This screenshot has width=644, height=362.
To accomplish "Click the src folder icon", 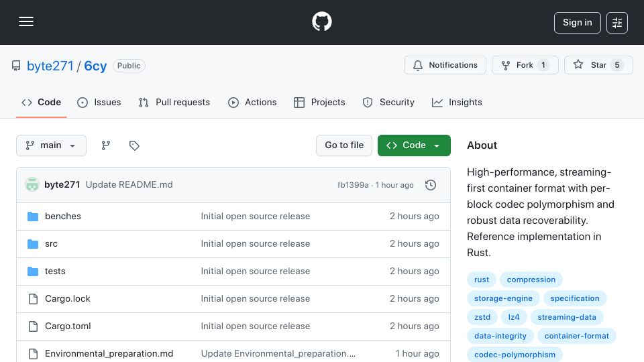I will [x=33, y=244].
